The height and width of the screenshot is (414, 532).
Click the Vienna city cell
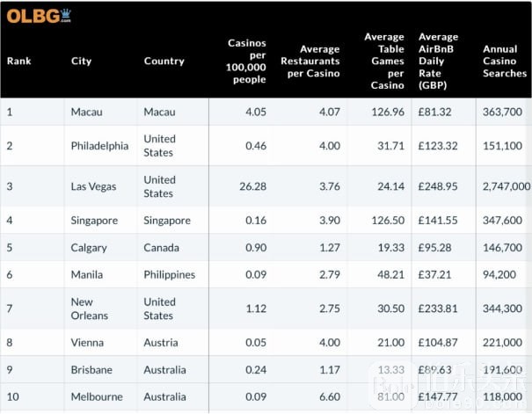[87, 343]
